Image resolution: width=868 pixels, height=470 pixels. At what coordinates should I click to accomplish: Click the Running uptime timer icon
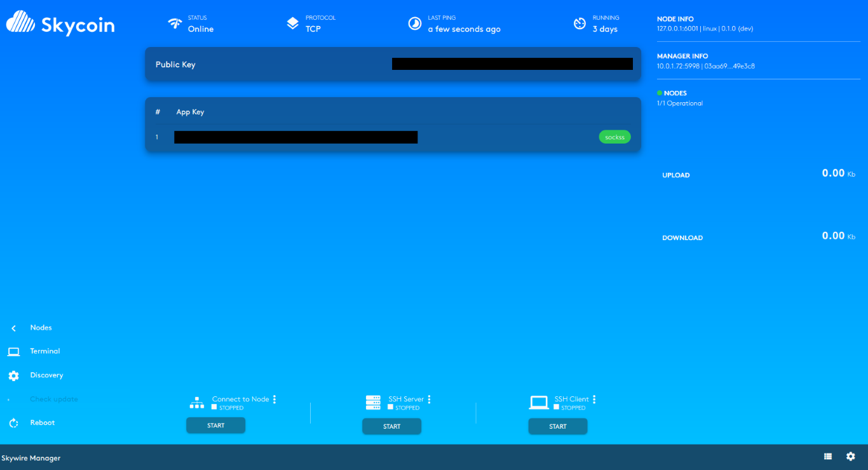[x=580, y=23]
